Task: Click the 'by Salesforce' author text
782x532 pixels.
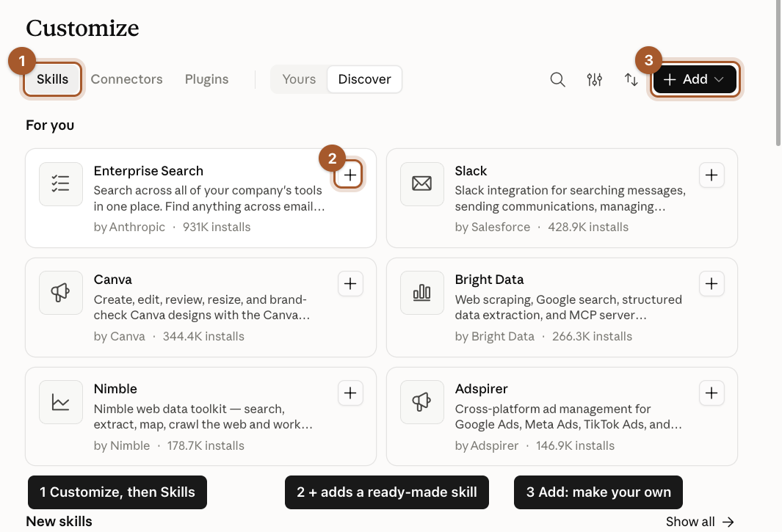Action: (492, 227)
